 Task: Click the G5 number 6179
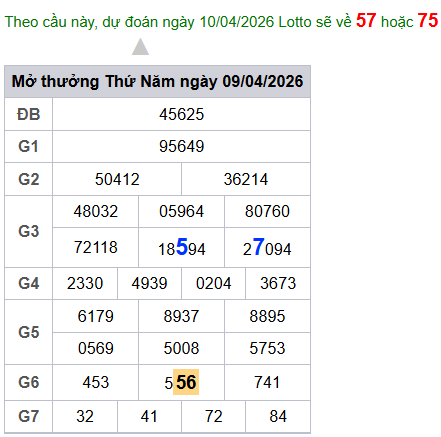tap(96, 316)
